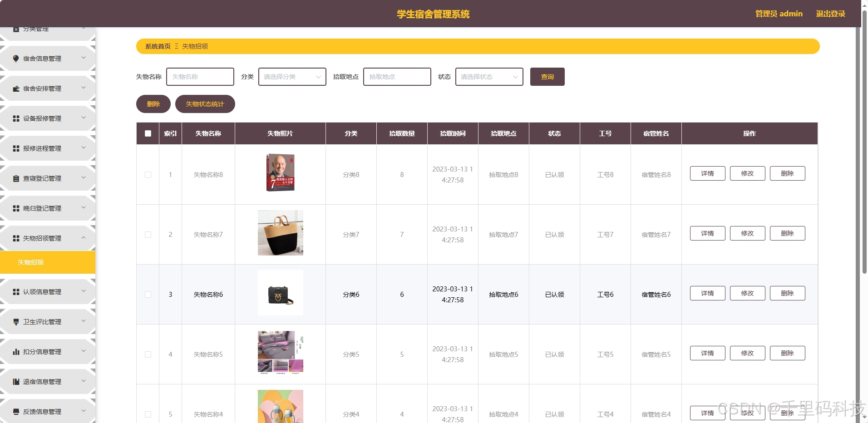The width and height of the screenshot is (868, 423).
Task: Click 详情 for 失物名称5
Action: click(x=708, y=353)
